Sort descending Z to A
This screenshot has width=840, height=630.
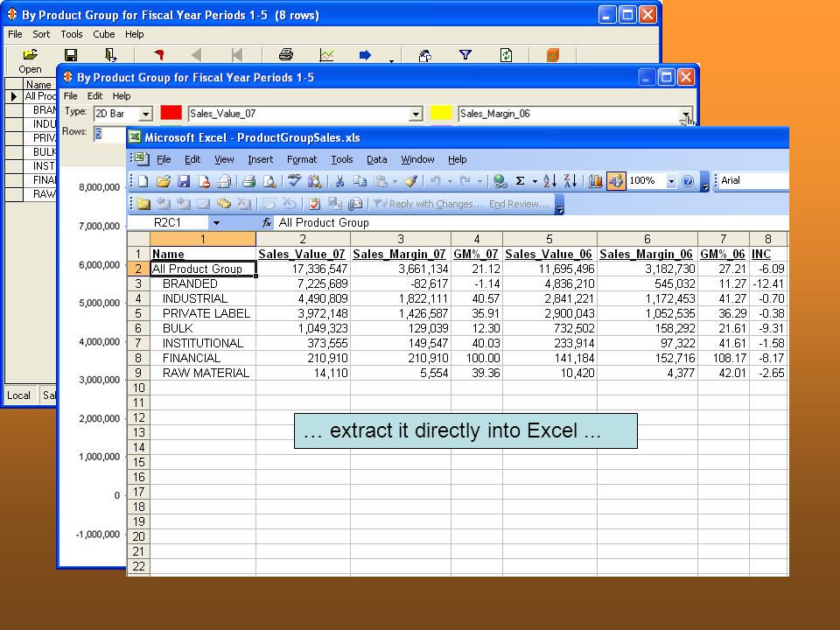point(570,181)
